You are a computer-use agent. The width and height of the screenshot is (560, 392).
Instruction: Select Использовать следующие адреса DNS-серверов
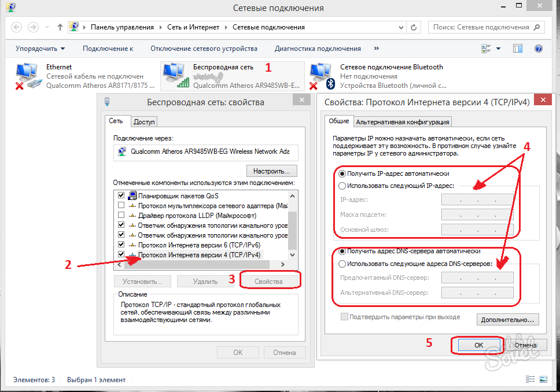point(342,264)
